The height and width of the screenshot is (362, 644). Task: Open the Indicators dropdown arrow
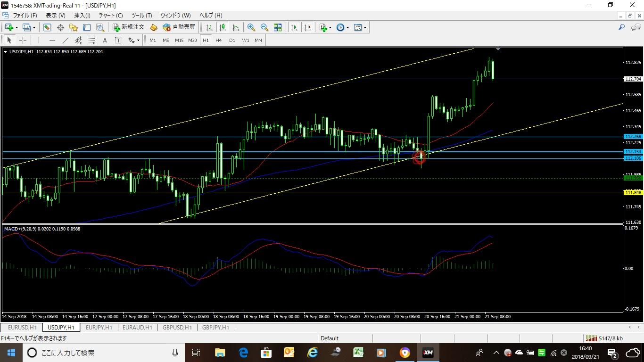click(330, 27)
